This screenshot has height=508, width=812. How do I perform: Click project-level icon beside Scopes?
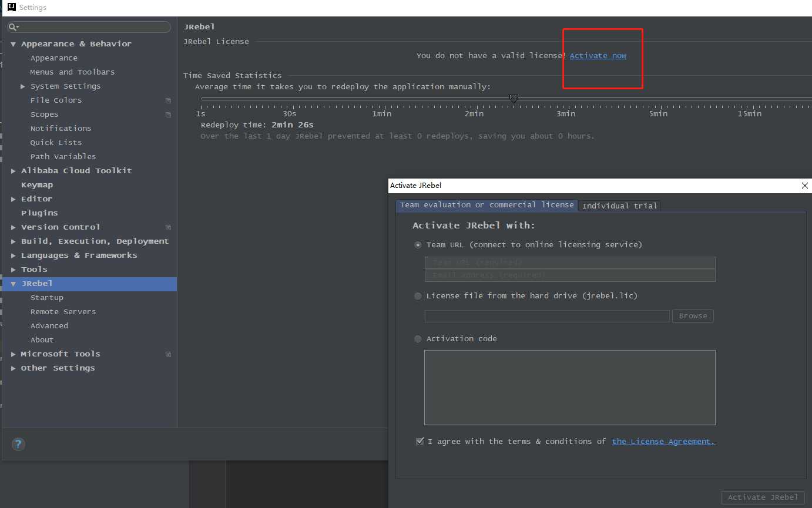(168, 115)
